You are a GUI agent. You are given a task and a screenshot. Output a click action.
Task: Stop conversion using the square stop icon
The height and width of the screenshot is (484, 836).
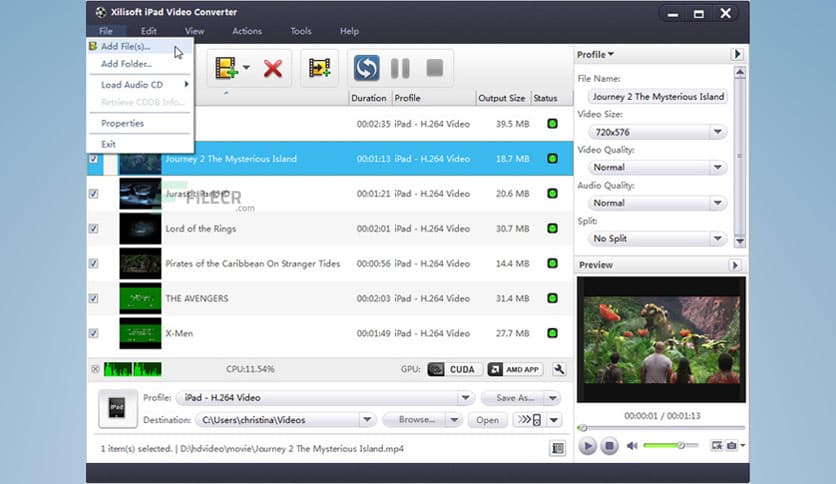pos(435,68)
